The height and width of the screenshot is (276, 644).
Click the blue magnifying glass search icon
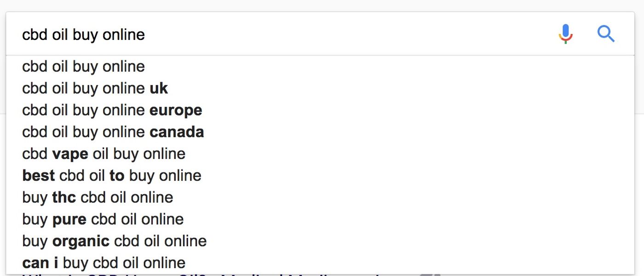coord(606,34)
